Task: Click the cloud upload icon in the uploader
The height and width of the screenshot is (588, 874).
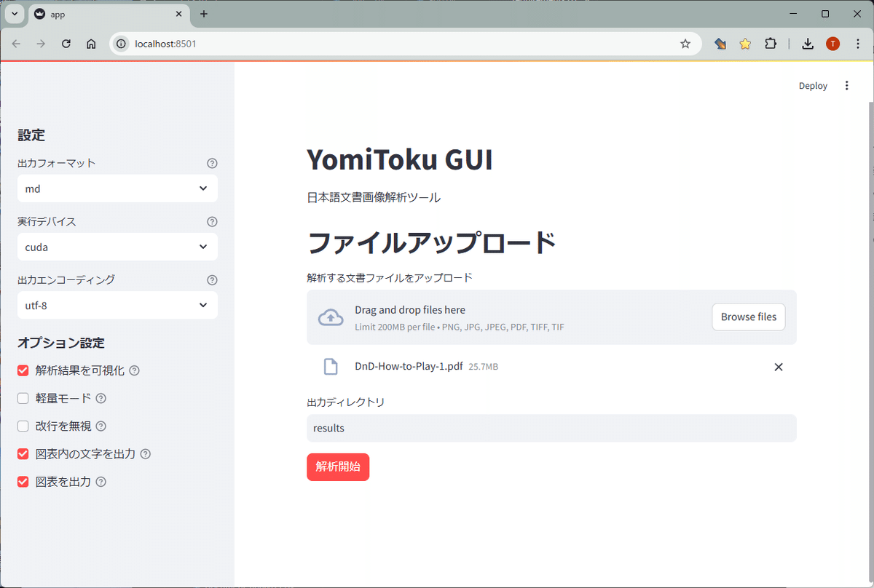Action: tap(331, 317)
